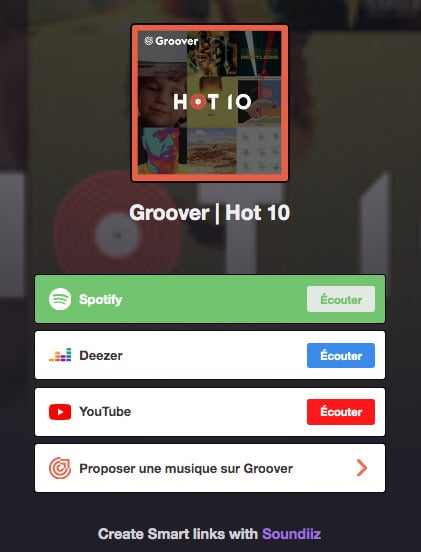Click the Groover spiral logo icon
421x552 pixels.
(x=60, y=468)
